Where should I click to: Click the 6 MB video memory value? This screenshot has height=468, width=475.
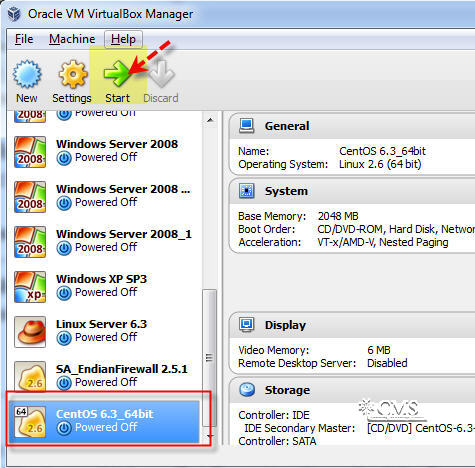point(379,350)
